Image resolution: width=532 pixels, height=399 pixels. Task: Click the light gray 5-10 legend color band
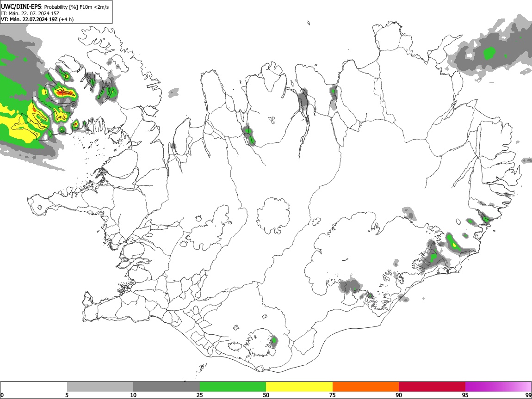[x=100, y=387]
